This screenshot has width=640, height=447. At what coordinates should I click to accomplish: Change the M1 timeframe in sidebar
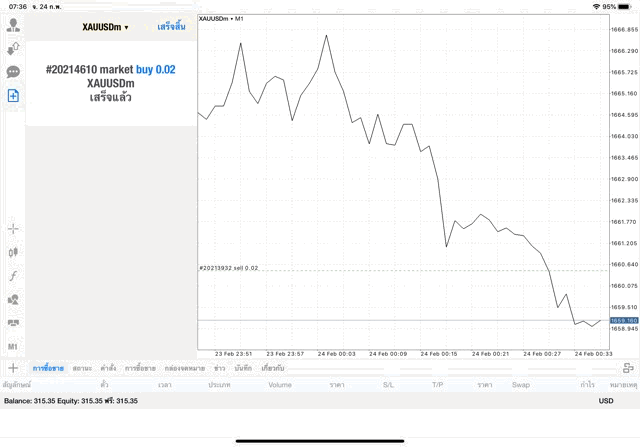(x=13, y=347)
